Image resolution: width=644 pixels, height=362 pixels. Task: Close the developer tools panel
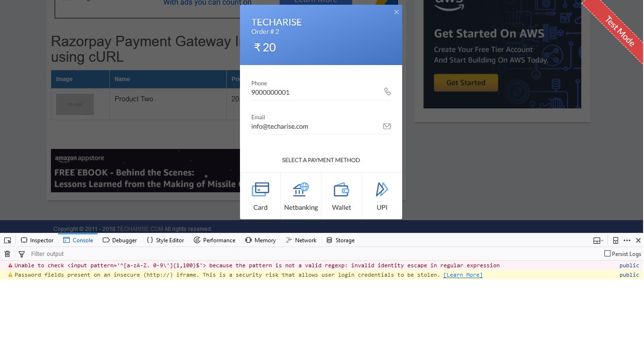click(638, 240)
